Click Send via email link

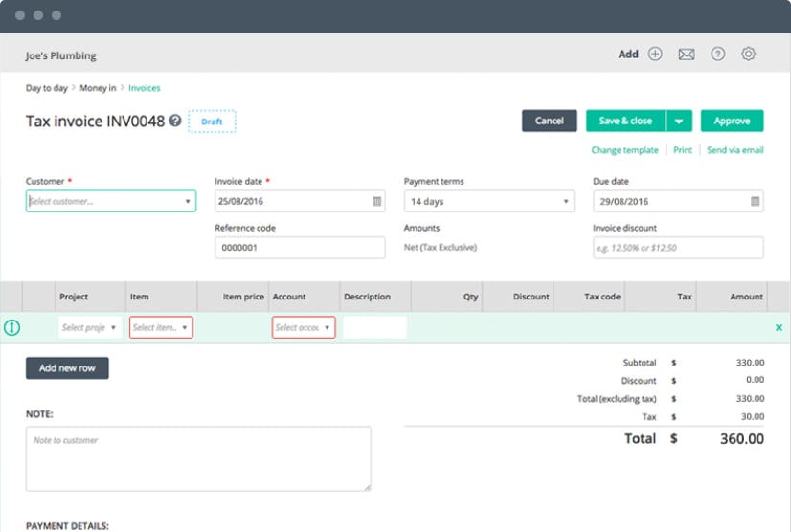point(735,150)
